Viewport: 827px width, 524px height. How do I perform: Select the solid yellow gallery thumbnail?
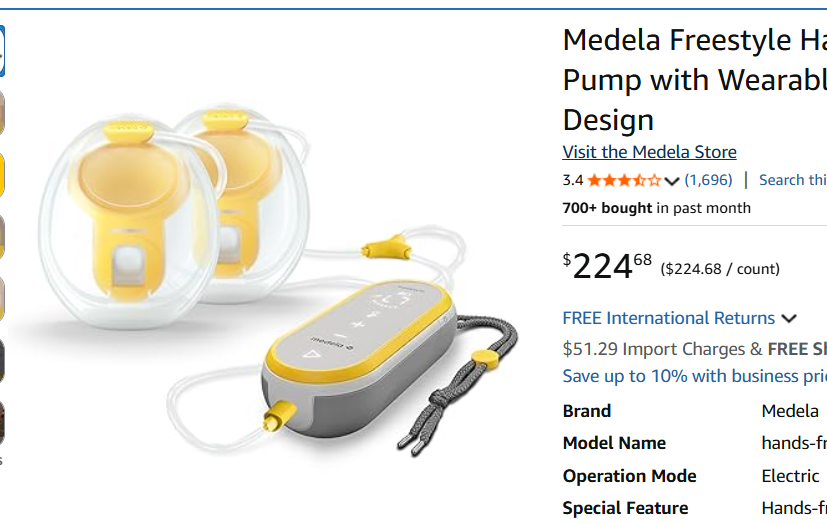[2, 174]
